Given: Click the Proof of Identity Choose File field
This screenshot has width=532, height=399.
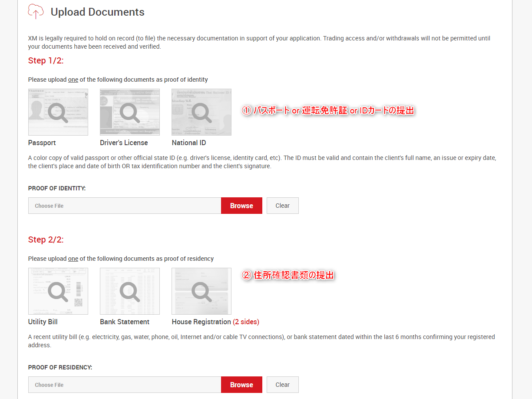Looking at the screenshot, I should click(125, 206).
